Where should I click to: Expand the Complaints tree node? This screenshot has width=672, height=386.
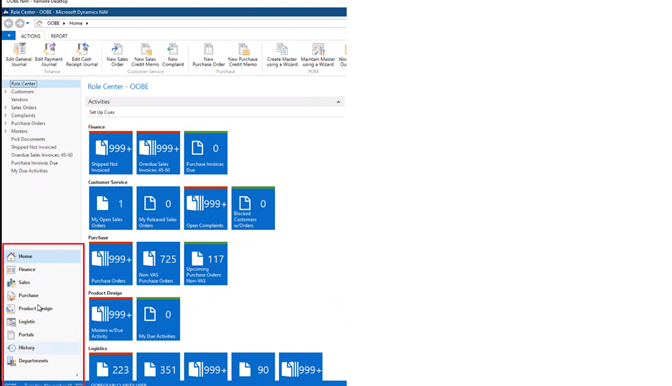tap(6, 115)
